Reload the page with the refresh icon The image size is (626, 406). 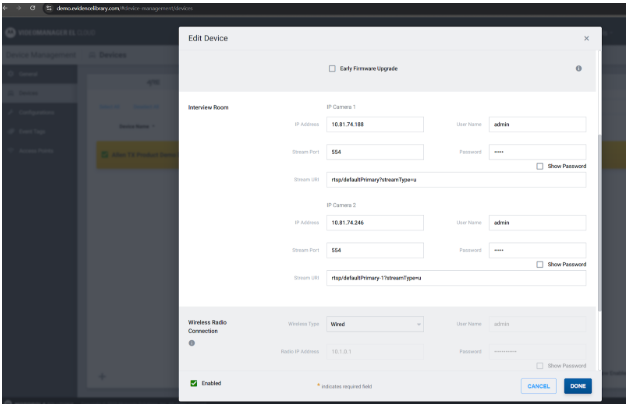click(32, 8)
